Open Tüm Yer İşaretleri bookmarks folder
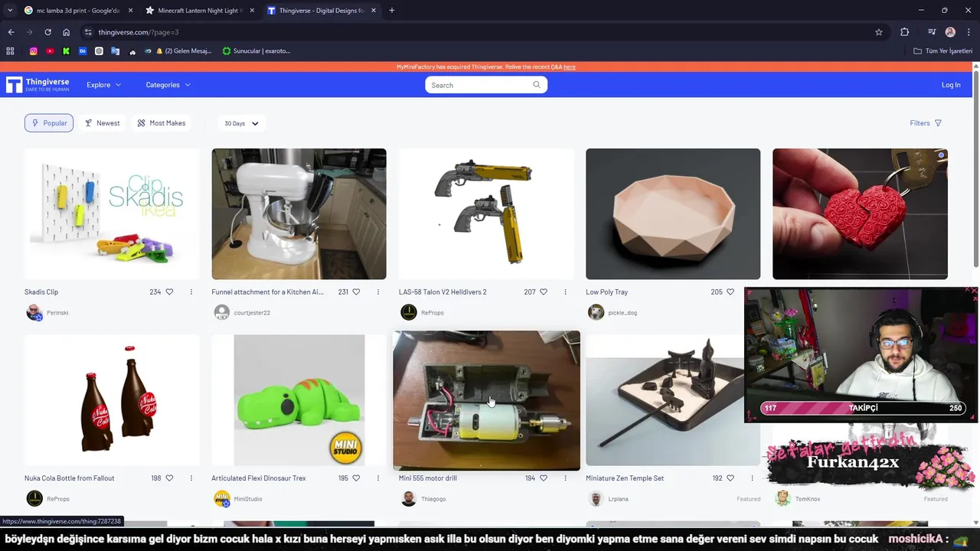The width and height of the screenshot is (980, 551). [943, 51]
